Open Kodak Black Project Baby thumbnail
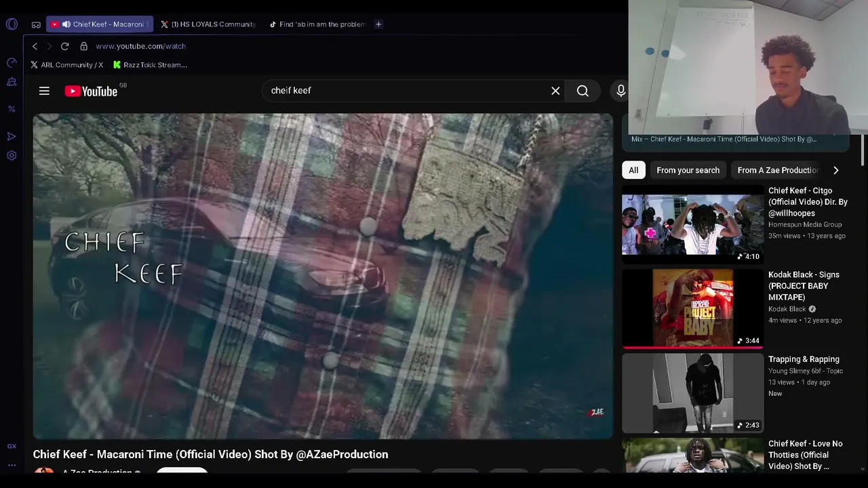 click(x=692, y=308)
